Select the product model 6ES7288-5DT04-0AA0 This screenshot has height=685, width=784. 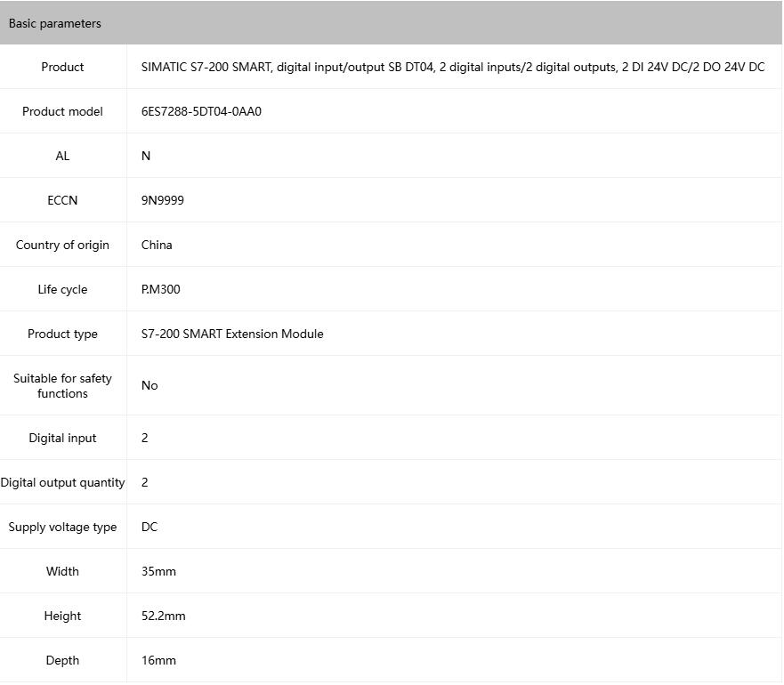pyautogui.click(x=201, y=111)
